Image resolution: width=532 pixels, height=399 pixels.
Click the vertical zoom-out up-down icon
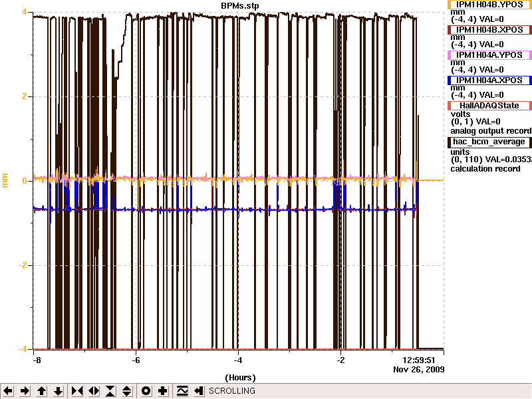pos(127,391)
